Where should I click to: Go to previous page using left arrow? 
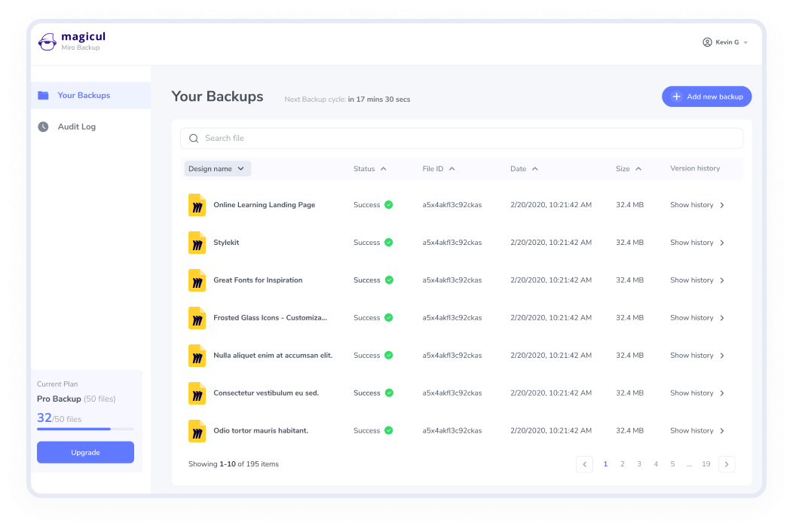point(584,464)
